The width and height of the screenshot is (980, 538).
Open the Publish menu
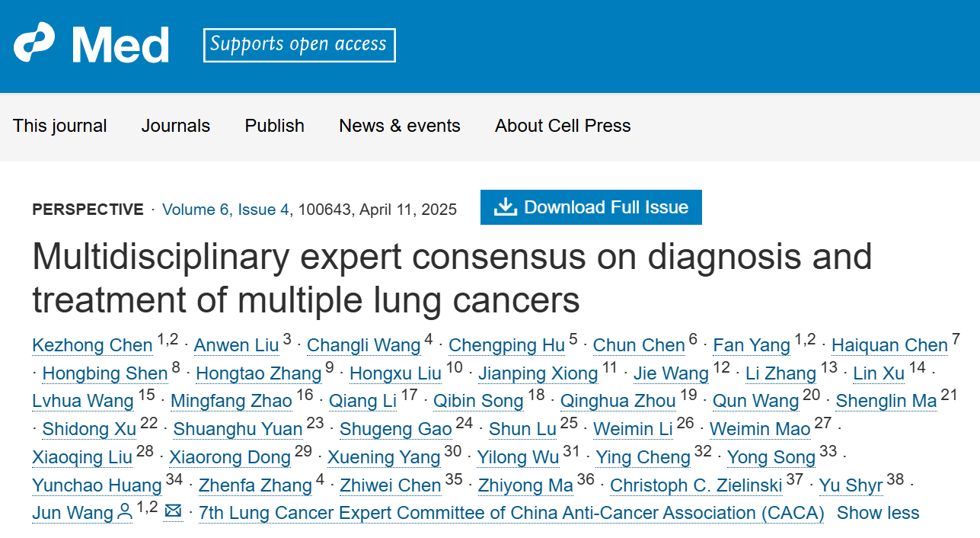tap(274, 126)
